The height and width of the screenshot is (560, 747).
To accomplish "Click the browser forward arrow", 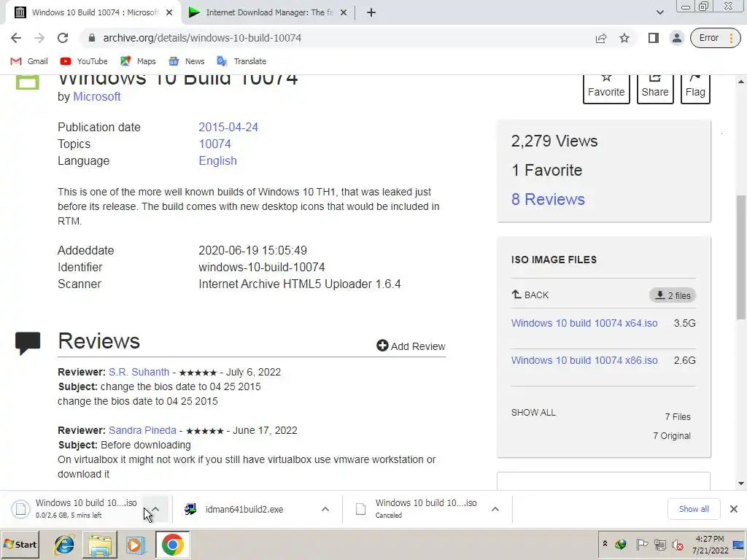I will pos(39,38).
